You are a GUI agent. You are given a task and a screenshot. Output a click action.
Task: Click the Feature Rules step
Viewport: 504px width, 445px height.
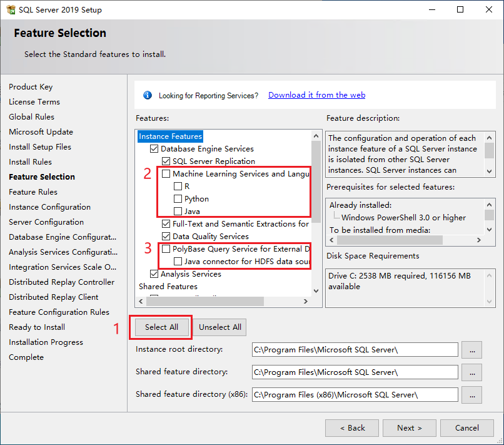coord(33,192)
